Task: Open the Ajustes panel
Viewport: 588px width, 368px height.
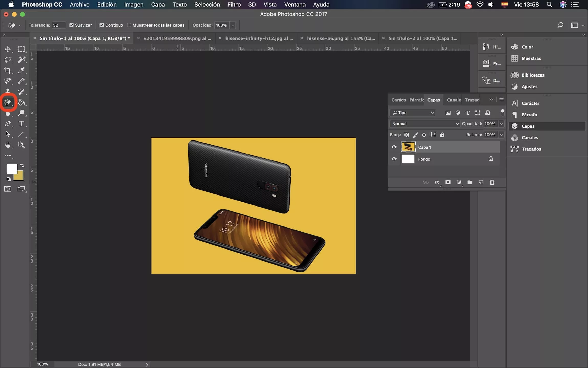Action: 529,86
